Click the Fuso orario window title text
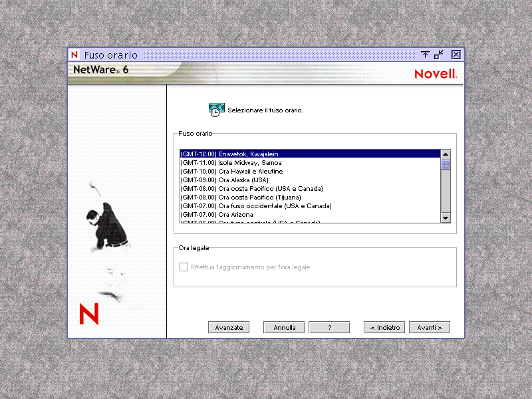 click(x=110, y=55)
